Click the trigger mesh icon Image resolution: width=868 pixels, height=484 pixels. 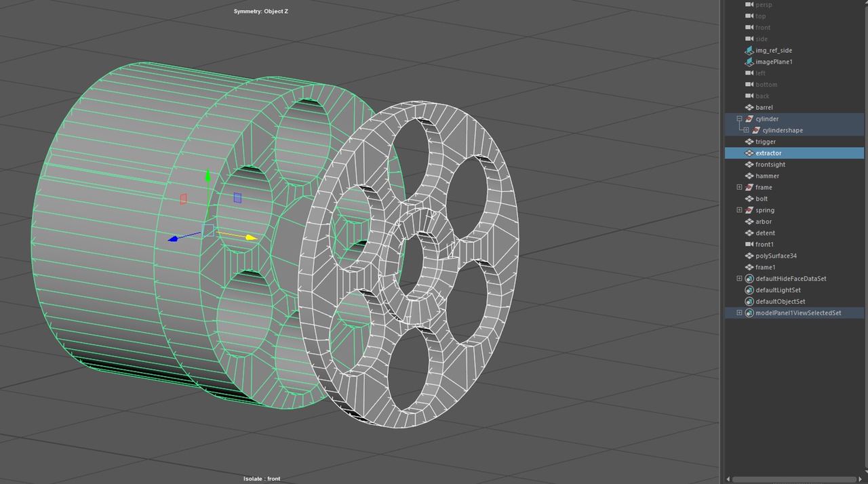click(x=749, y=142)
